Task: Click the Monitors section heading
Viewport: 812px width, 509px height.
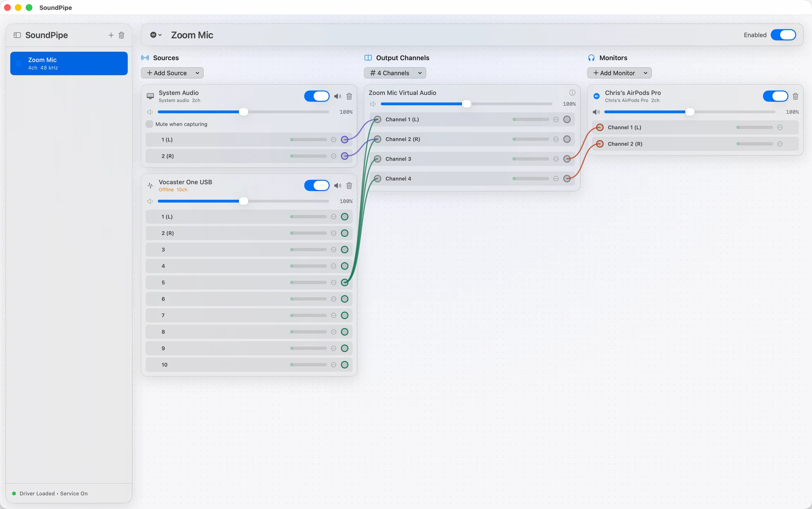Action: (x=613, y=58)
